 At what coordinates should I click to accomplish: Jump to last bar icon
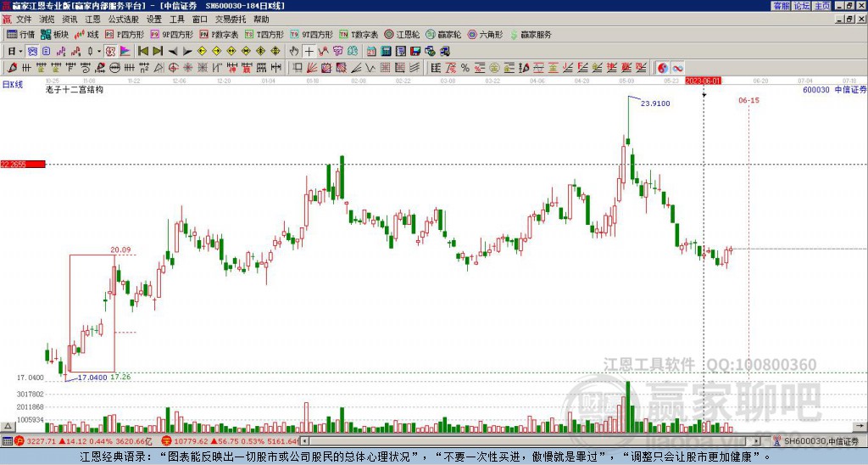pyautogui.click(x=157, y=52)
